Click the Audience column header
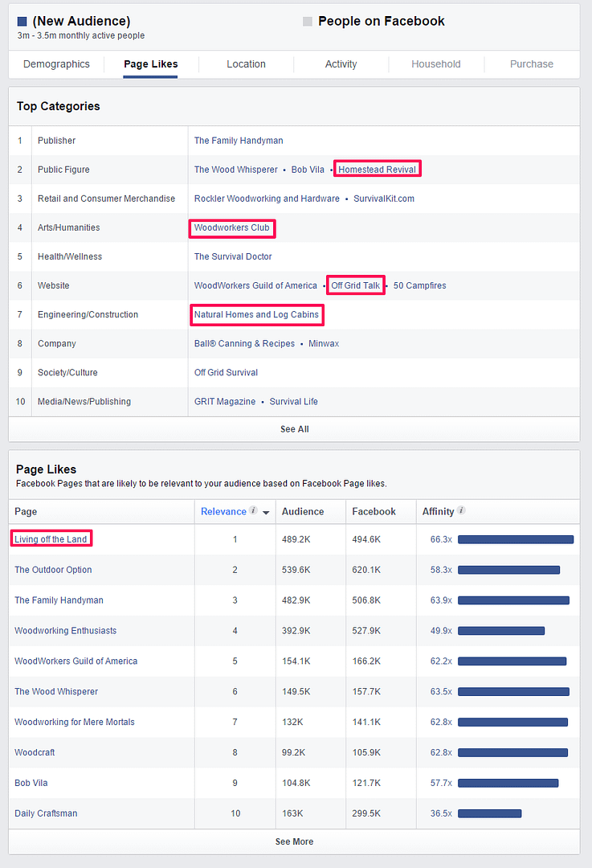The height and width of the screenshot is (868, 592). pyautogui.click(x=303, y=511)
